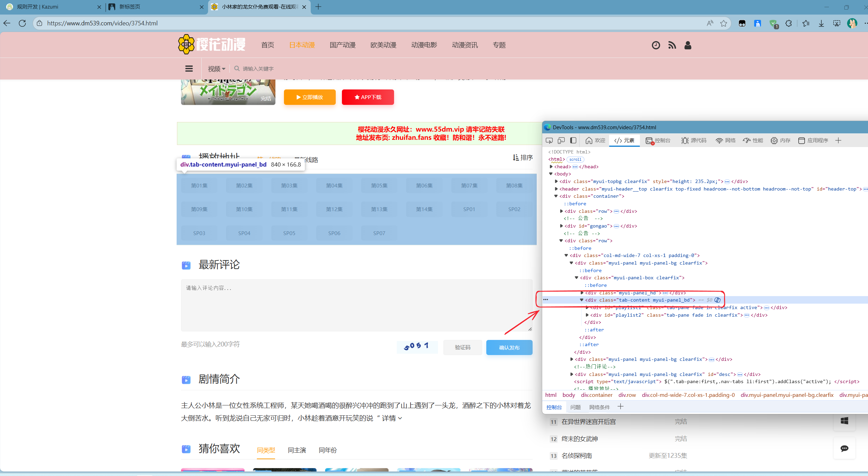
Task: Expand the head element node
Action: [x=551, y=167]
